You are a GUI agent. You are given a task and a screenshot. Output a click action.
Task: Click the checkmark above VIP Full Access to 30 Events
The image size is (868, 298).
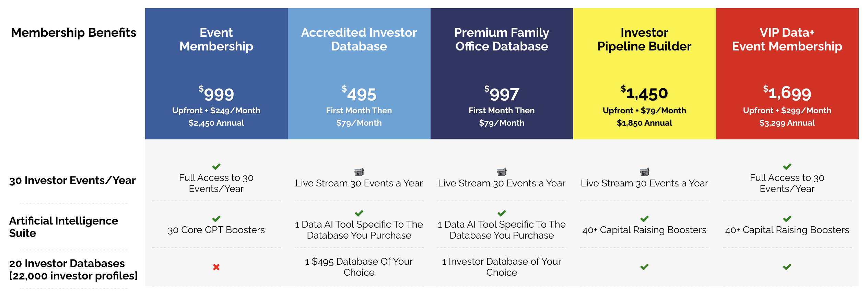pos(787,167)
